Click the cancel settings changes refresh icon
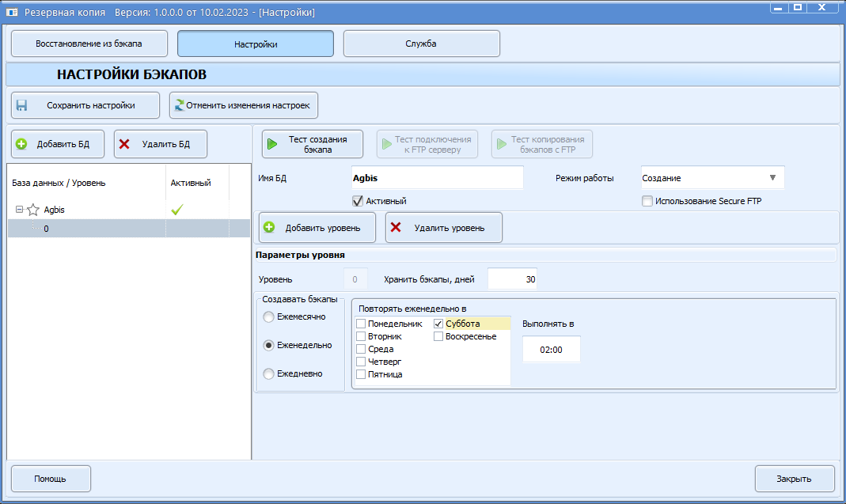 tap(180, 105)
